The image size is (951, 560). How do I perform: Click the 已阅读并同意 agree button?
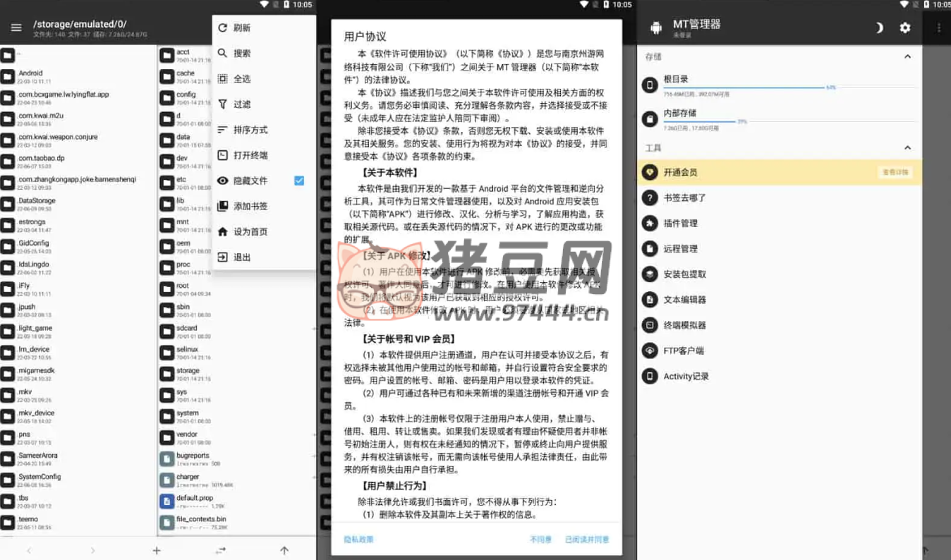pos(586,540)
